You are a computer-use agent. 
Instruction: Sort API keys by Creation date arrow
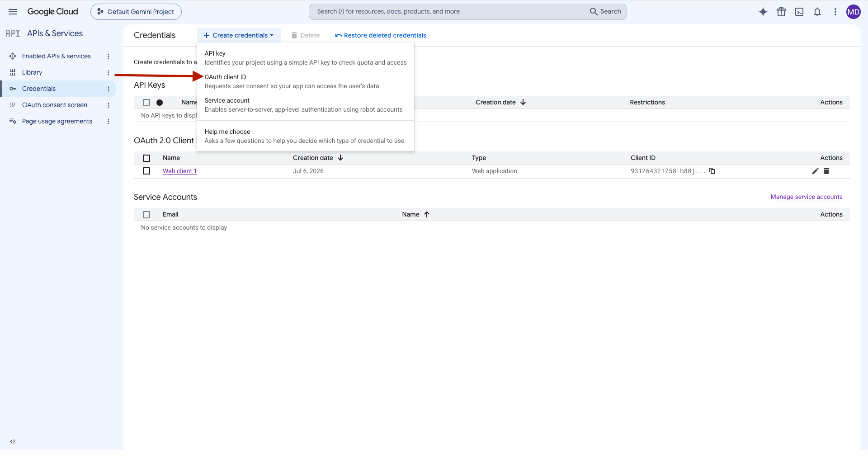[x=523, y=102]
